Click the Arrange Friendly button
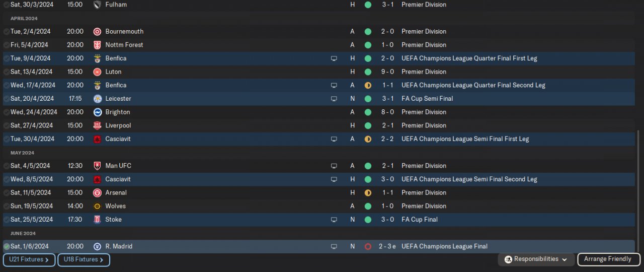Viewport: 644px width, 272px height. click(608, 259)
